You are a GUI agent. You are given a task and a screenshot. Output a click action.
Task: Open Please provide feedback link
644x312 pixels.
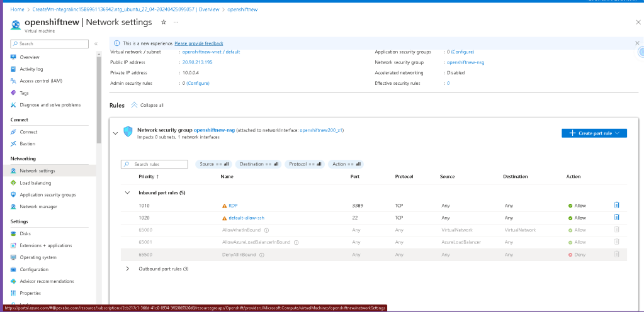199,43
